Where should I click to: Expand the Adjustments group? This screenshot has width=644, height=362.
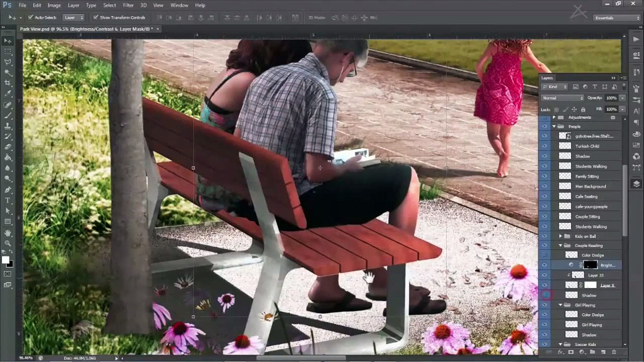554,117
